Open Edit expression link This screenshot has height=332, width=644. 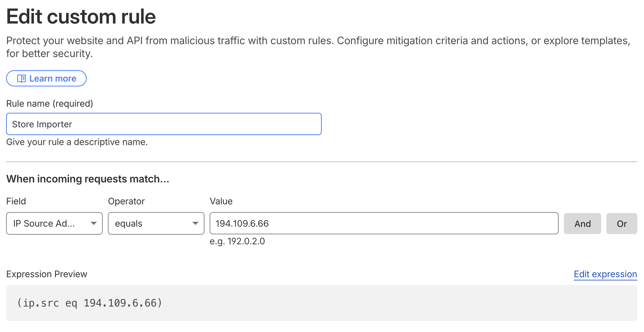click(x=605, y=274)
